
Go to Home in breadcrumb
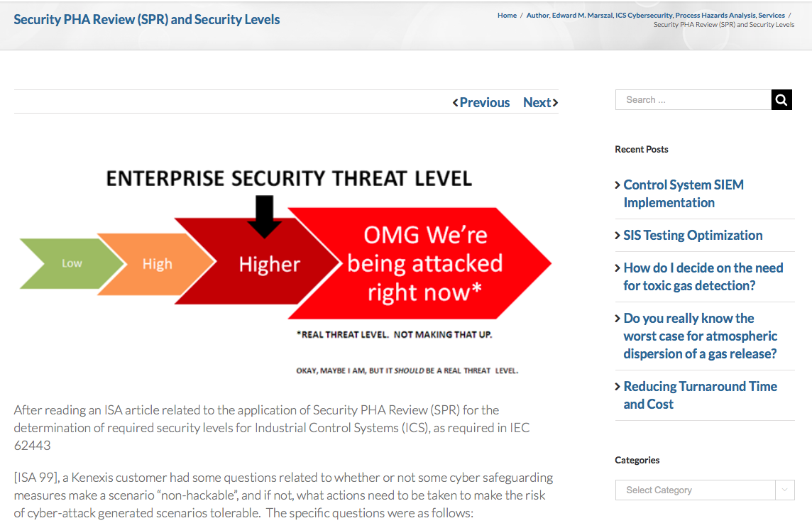507,16
